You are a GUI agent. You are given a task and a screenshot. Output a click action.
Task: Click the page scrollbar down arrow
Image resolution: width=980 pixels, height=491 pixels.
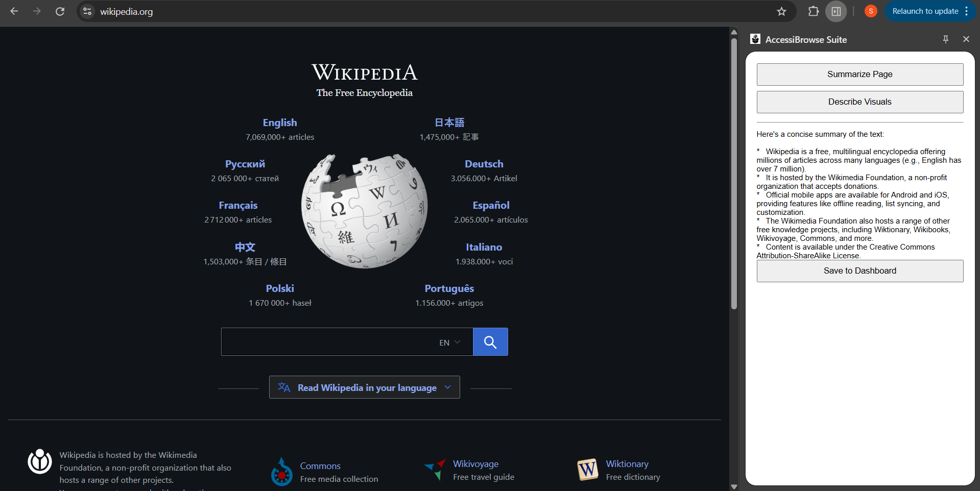pos(734,486)
